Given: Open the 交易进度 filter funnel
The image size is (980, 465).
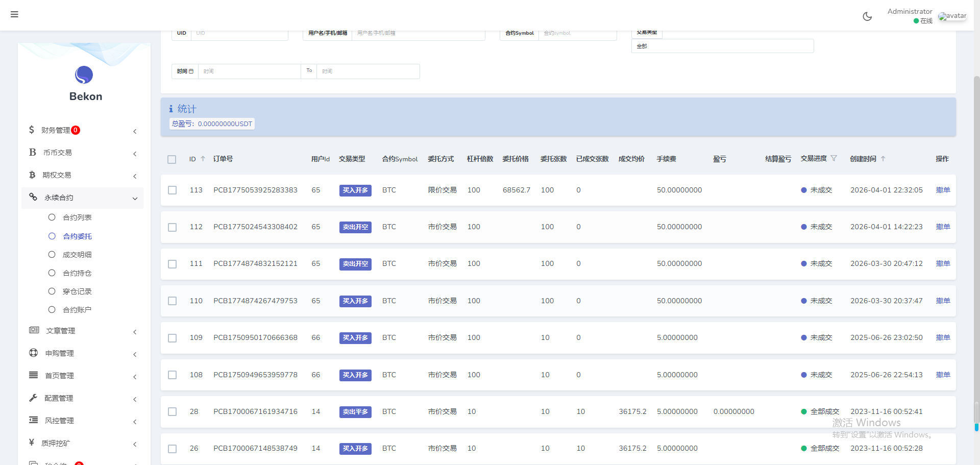Looking at the screenshot, I should coord(834,158).
